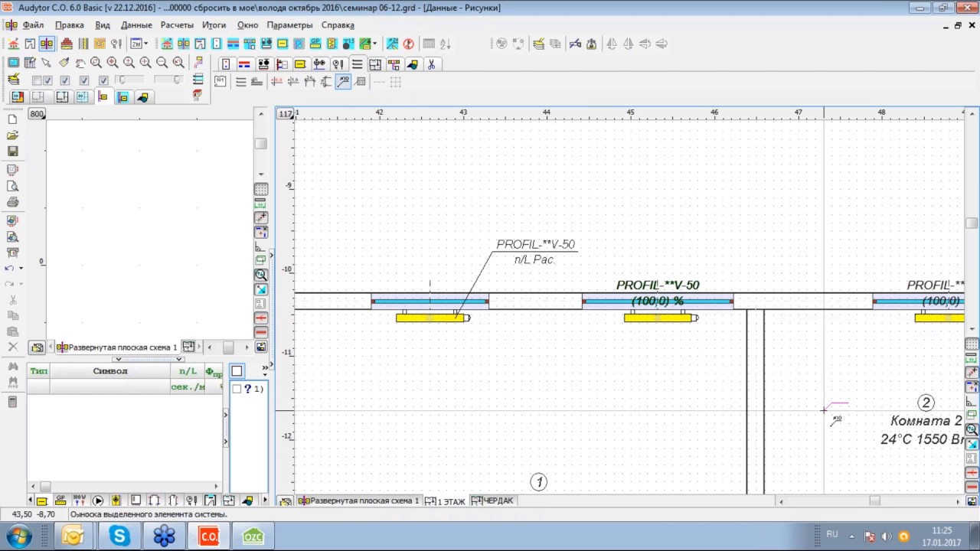980x551 pixels.
Task: Check the '? 1)' list item checkbox
Action: pos(237,389)
